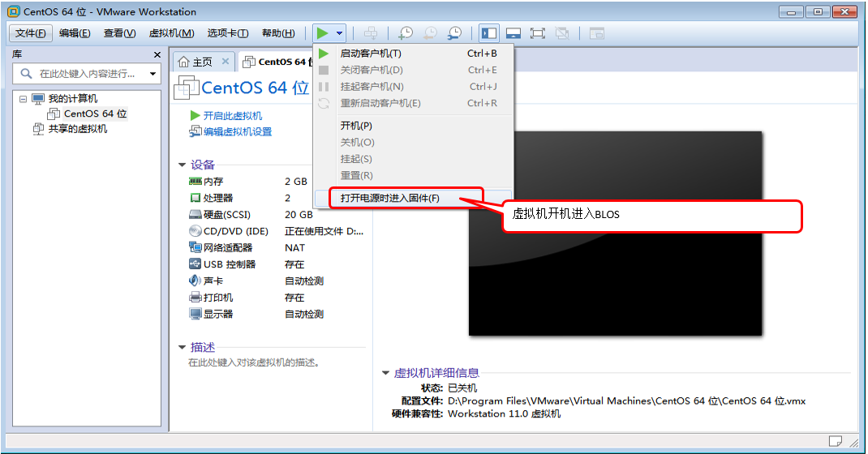
Task: Click the 开启此虚拟机 link
Action: 233,116
